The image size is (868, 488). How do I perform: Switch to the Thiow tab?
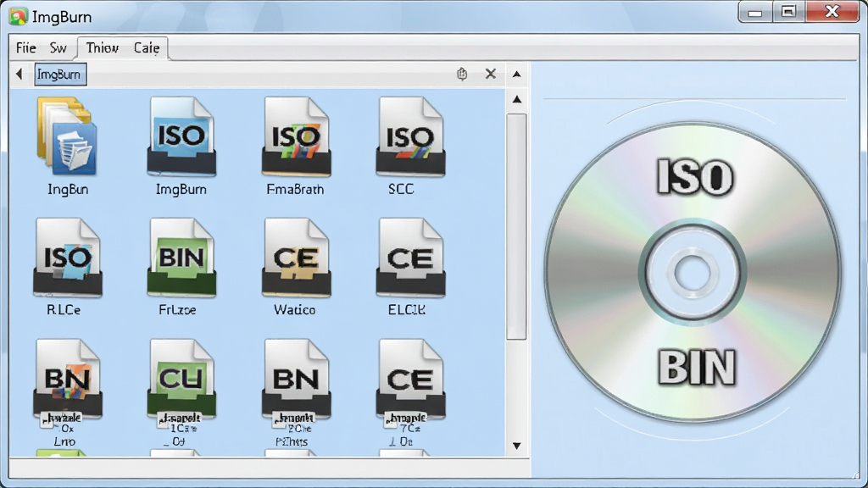(x=102, y=48)
